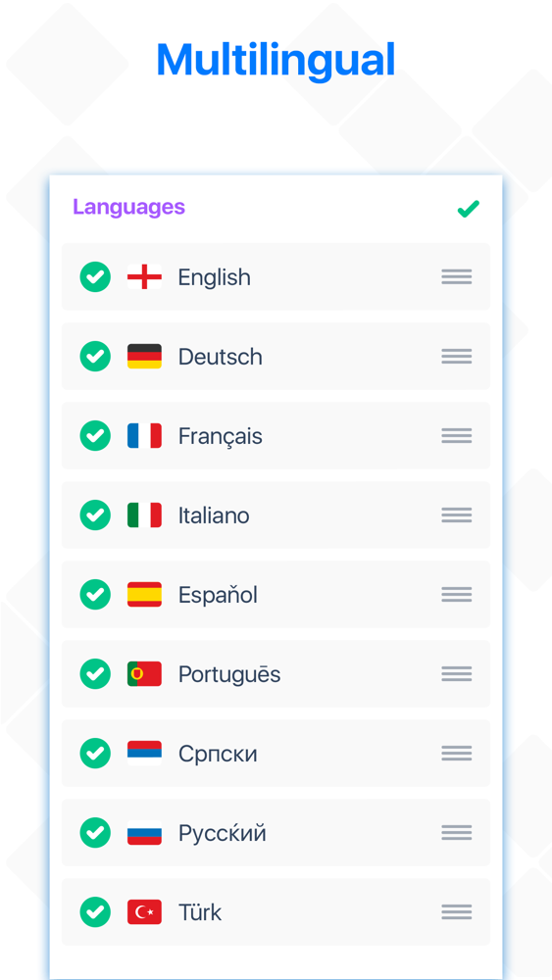Screen dimensions: 552x980
Task: Click the reorder handle for Français
Action: [x=456, y=436]
